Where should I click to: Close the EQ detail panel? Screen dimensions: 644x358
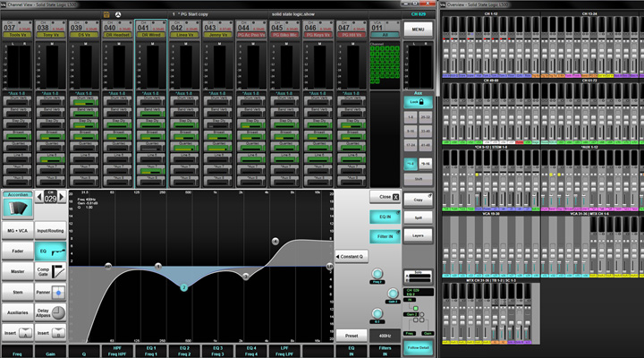pyautogui.click(x=385, y=196)
